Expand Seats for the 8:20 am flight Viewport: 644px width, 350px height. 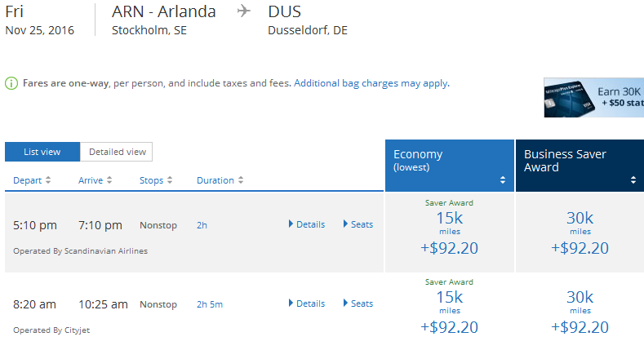click(358, 303)
